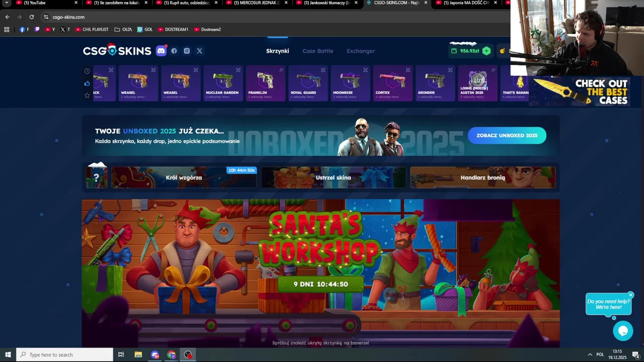Open the Twitch bookmark icon
The image size is (644, 362).
37,29
